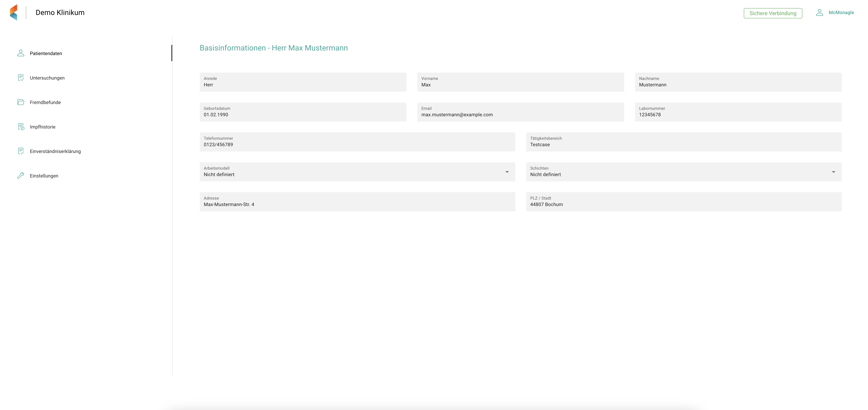Screen dimensions: 868x410
Task: Select the Adresse text field
Action: [357, 204]
